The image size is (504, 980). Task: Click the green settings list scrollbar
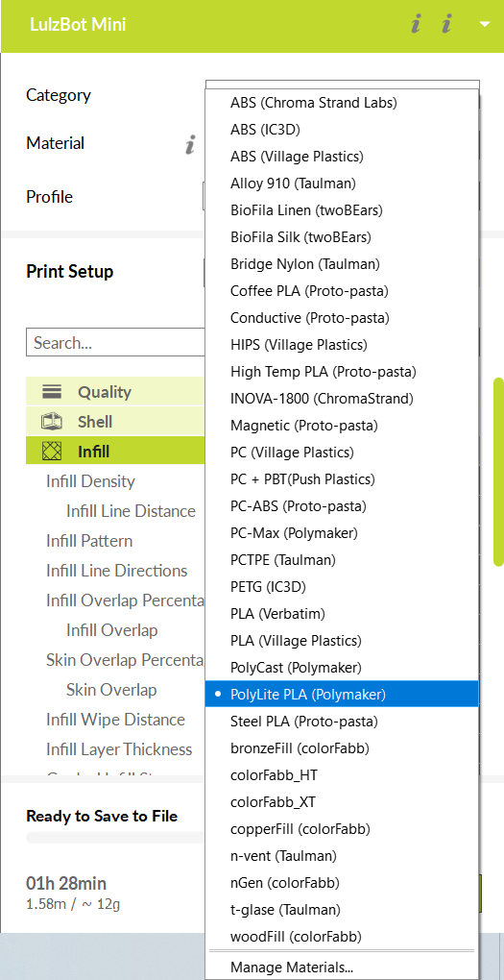click(x=498, y=472)
